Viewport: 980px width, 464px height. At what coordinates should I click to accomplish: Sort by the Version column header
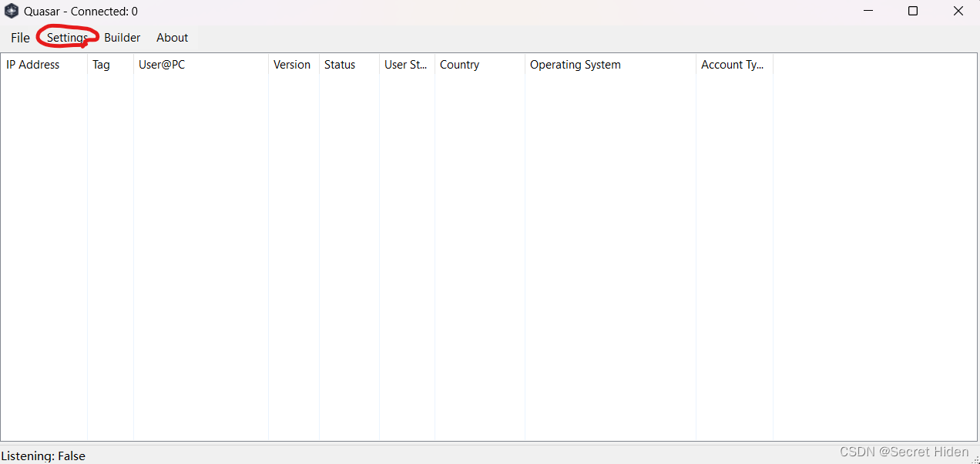click(x=294, y=65)
